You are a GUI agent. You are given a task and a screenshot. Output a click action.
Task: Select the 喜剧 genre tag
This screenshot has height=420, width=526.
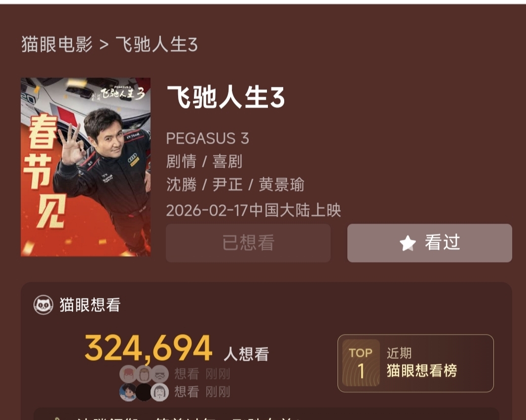(x=227, y=161)
